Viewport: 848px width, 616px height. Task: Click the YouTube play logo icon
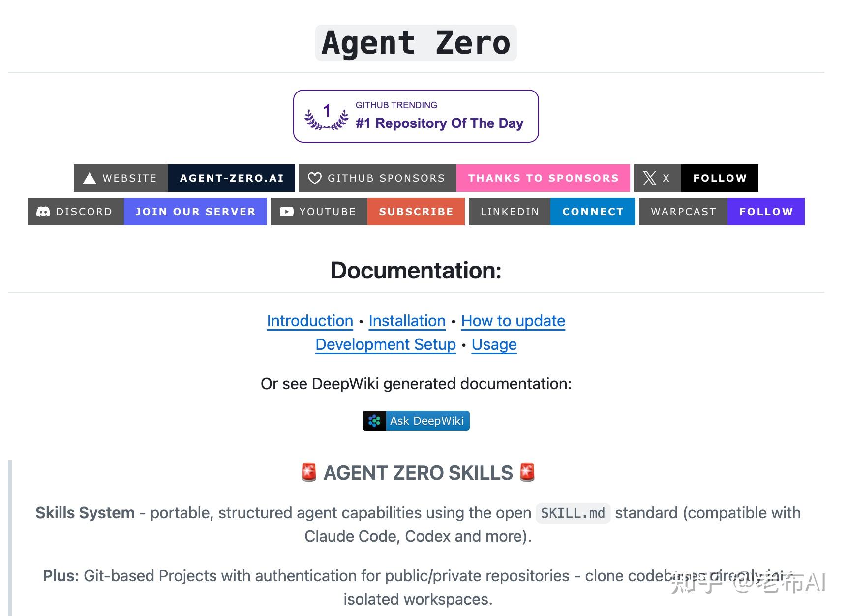(x=286, y=212)
